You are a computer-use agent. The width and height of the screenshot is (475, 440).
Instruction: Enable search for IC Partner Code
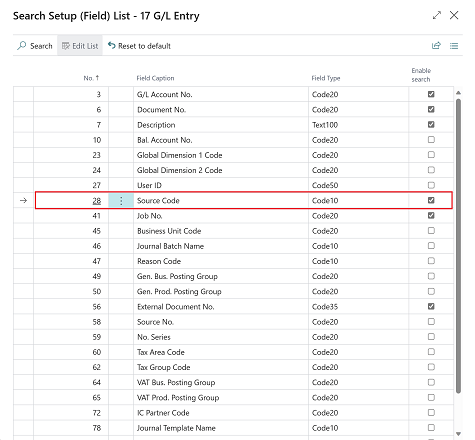coord(431,413)
